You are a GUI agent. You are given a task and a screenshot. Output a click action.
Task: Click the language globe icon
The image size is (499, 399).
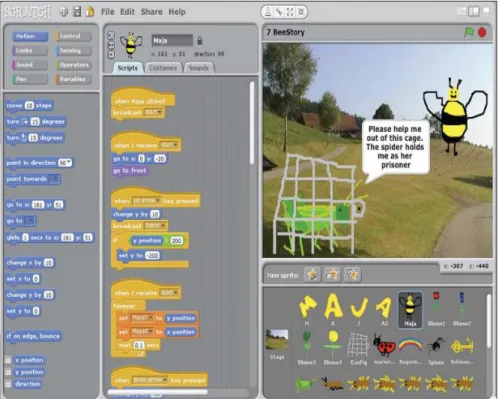click(64, 12)
